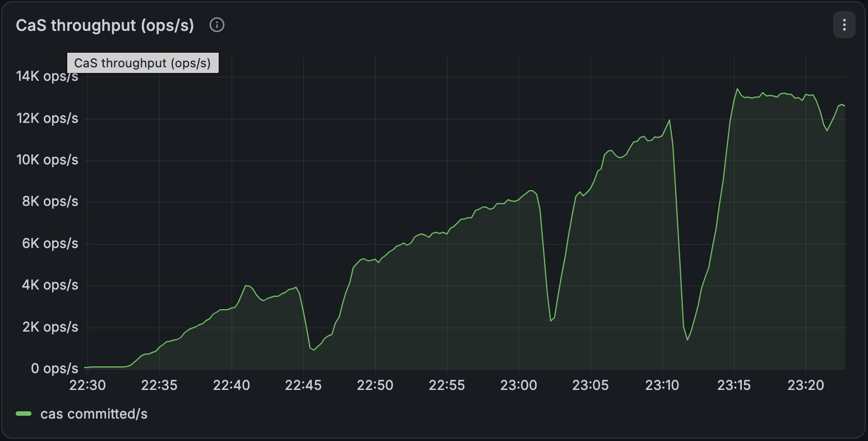Click the '12K ops/s' y-axis label
Image resolution: width=868 pixels, height=441 pixels.
click(47, 118)
